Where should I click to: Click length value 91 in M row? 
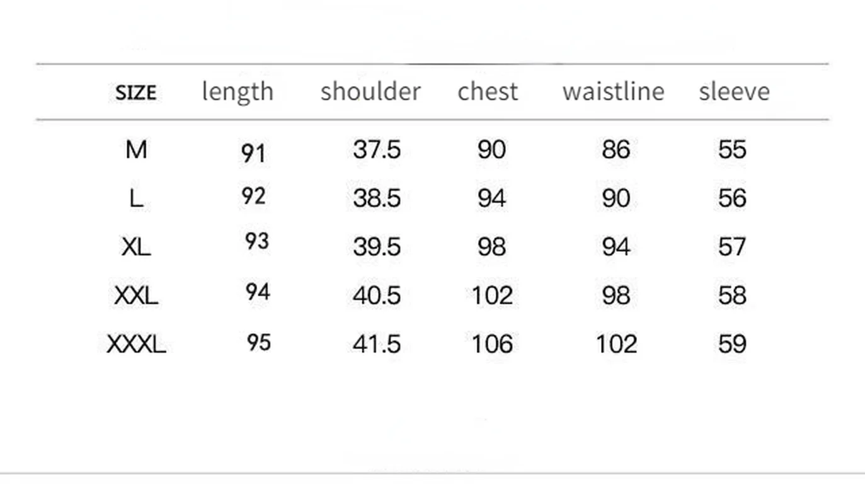pos(253,153)
